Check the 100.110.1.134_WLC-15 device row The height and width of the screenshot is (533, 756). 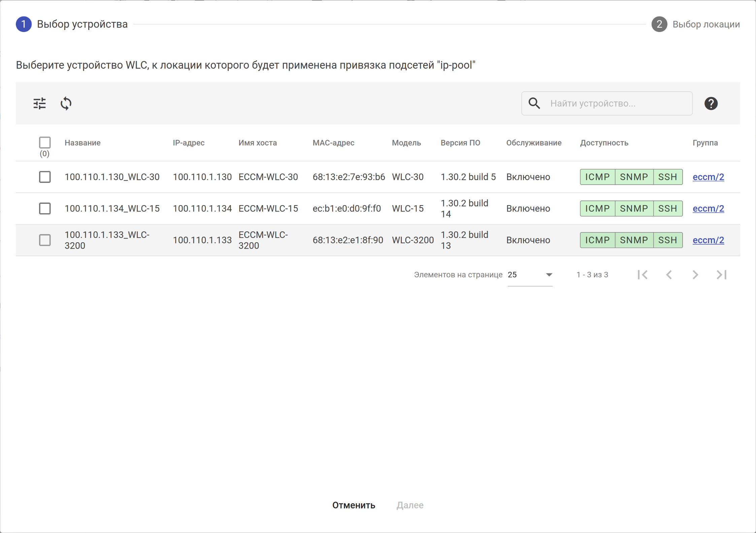tap(45, 209)
